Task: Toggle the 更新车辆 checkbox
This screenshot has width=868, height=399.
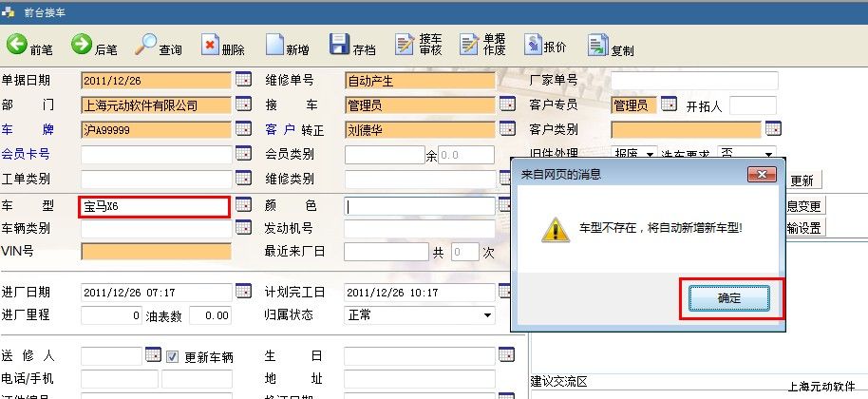Action: coord(173,357)
